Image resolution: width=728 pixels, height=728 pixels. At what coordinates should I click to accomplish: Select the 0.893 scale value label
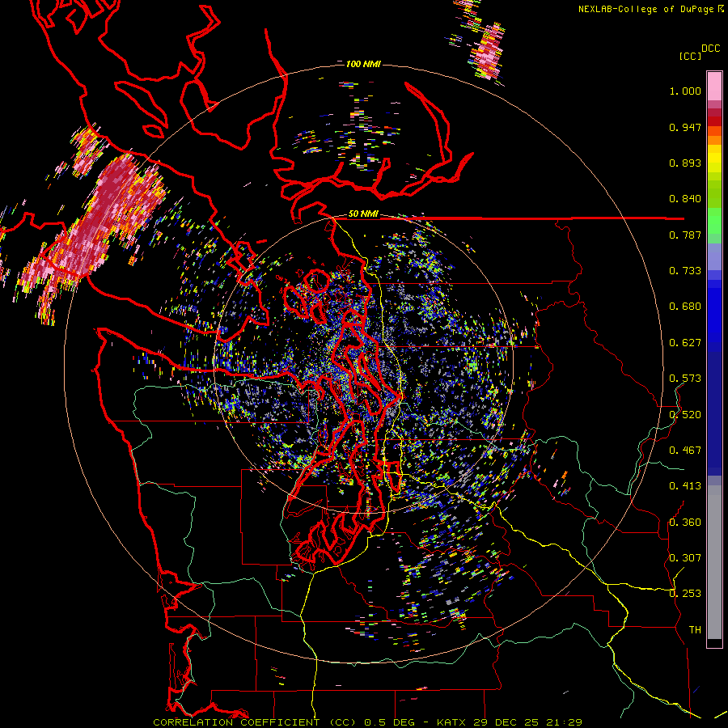(x=685, y=163)
